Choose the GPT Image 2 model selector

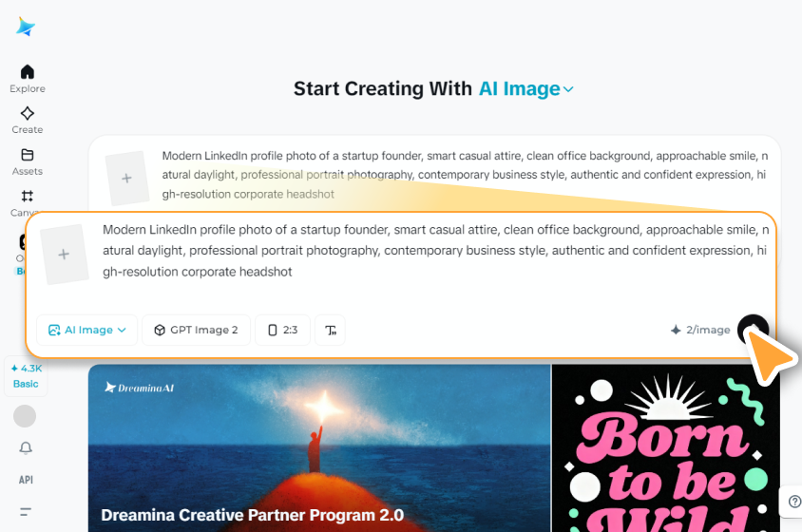point(197,330)
